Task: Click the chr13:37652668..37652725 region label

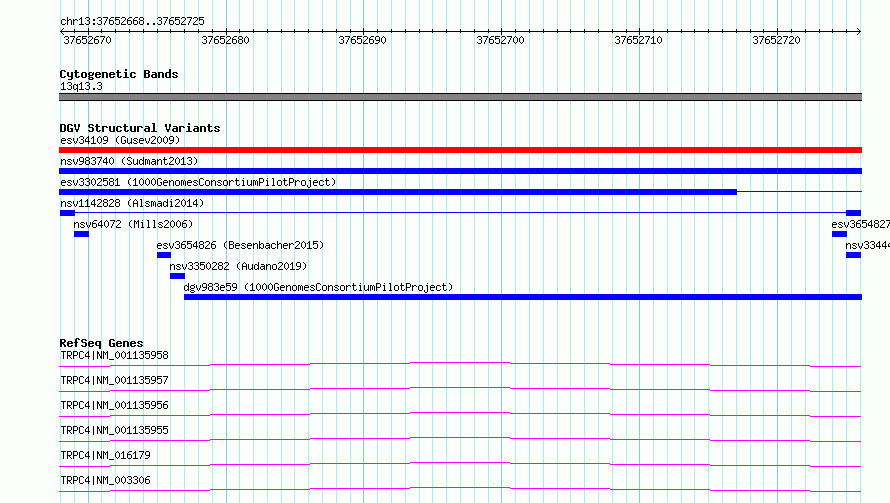Action: 132,21
